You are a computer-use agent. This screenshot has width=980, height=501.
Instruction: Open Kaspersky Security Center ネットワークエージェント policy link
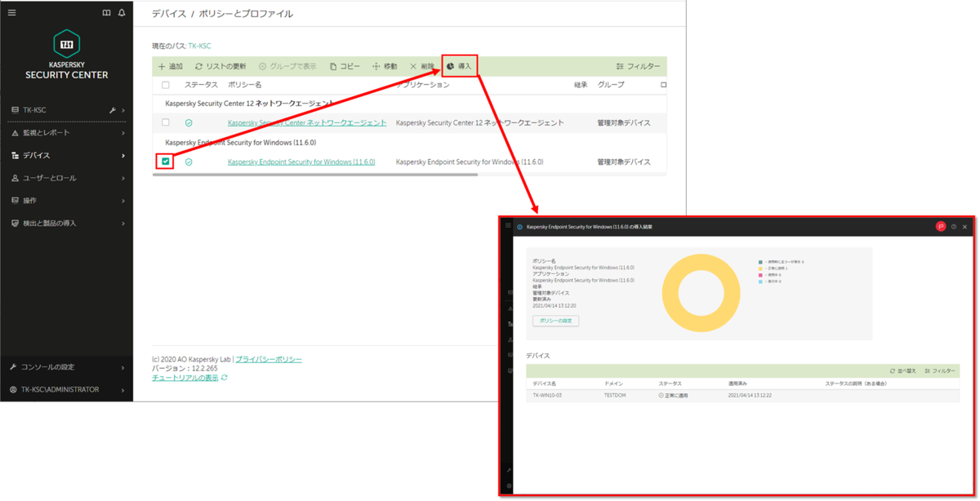pyautogui.click(x=307, y=123)
